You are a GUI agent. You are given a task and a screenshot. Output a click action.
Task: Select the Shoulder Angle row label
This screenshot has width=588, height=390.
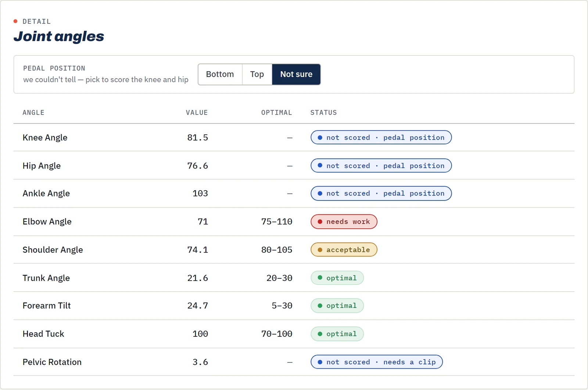[x=53, y=250]
